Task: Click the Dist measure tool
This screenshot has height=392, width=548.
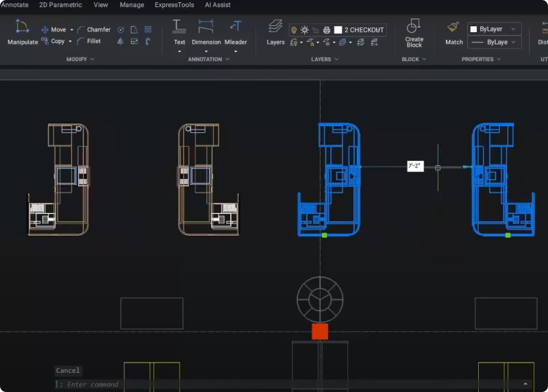Action: tap(543, 33)
